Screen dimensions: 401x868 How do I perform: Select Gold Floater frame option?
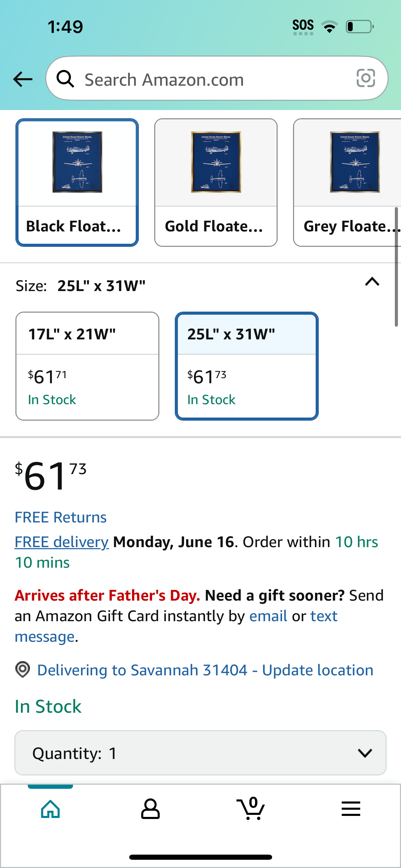(x=216, y=182)
